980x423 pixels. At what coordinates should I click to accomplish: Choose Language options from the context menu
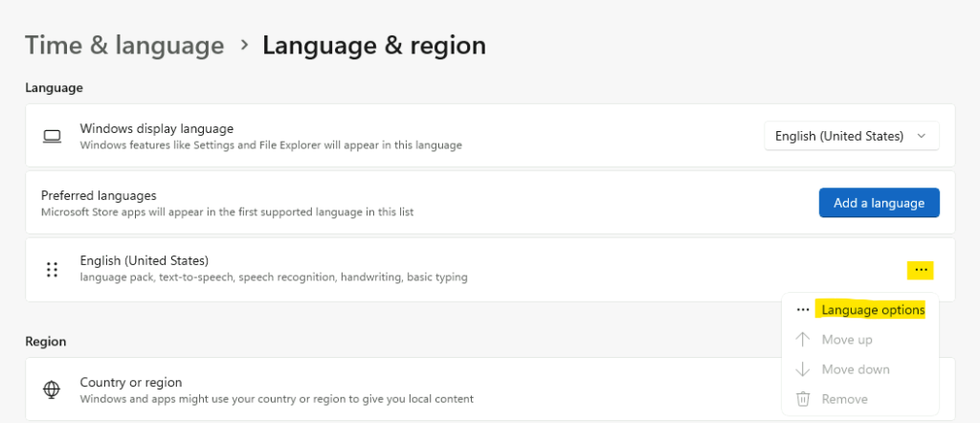pyautogui.click(x=873, y=309)
